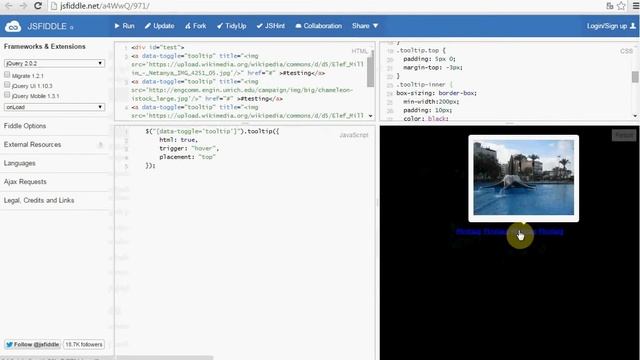This screenshot has width=640, height=360.
Task: Open the Share dropdown menu
Action: [x=365, y=26]
